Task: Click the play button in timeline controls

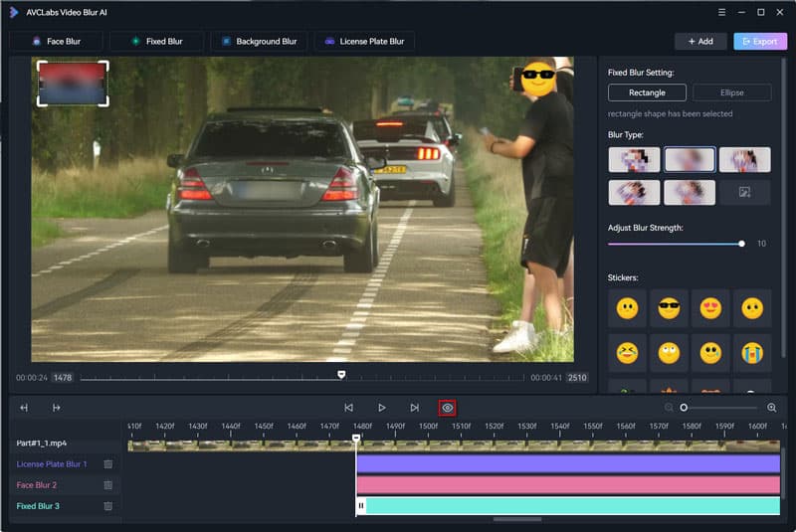Action: (x=381, y=408)
